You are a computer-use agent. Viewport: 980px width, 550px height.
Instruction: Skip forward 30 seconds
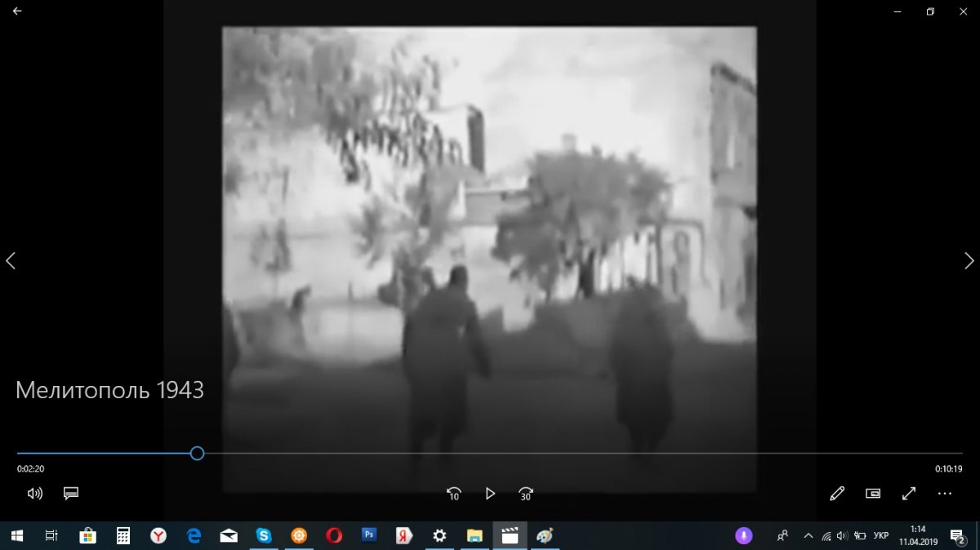point(526,494)
